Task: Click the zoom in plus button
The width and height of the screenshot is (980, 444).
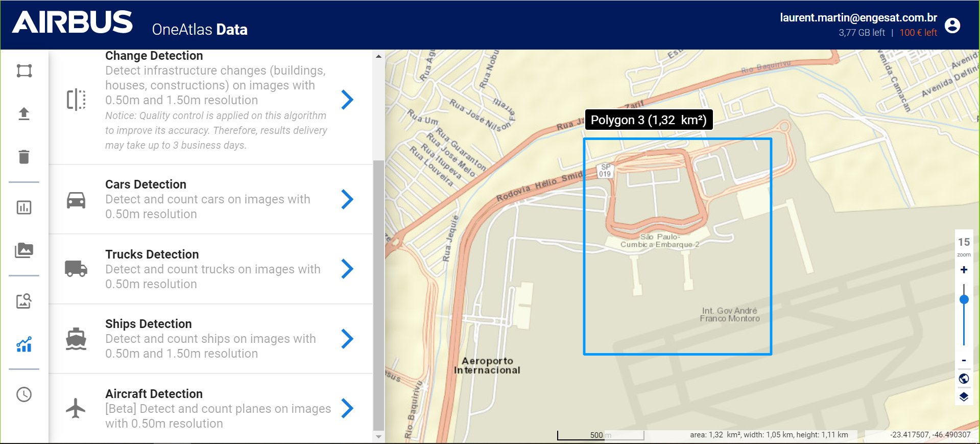Action: point(964,270)
